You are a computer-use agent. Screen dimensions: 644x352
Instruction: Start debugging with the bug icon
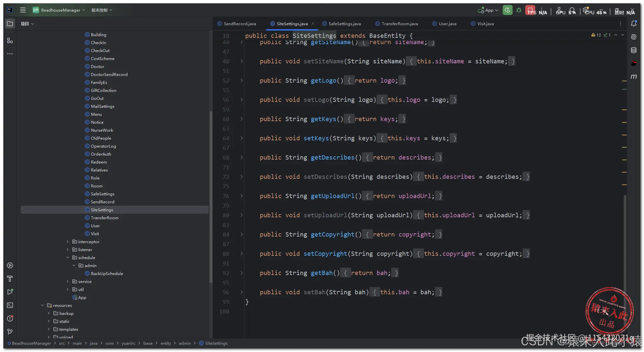[x=519, y=10]
